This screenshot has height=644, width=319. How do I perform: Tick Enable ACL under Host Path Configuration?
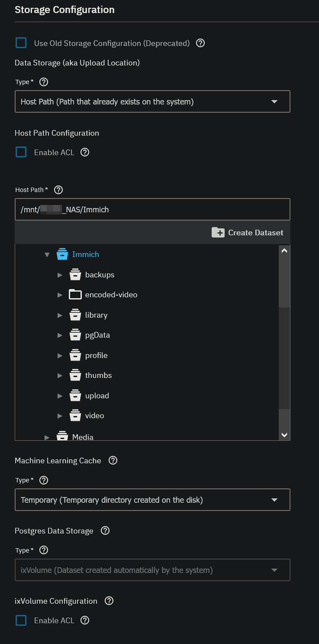click(x=21, y=152)
